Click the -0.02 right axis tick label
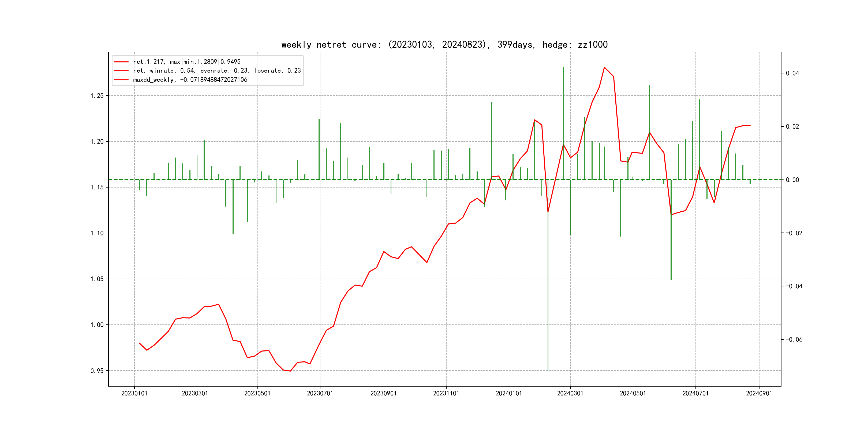Image resolution: width=868 pixels, height=434 pixels. tap(794, 233)
